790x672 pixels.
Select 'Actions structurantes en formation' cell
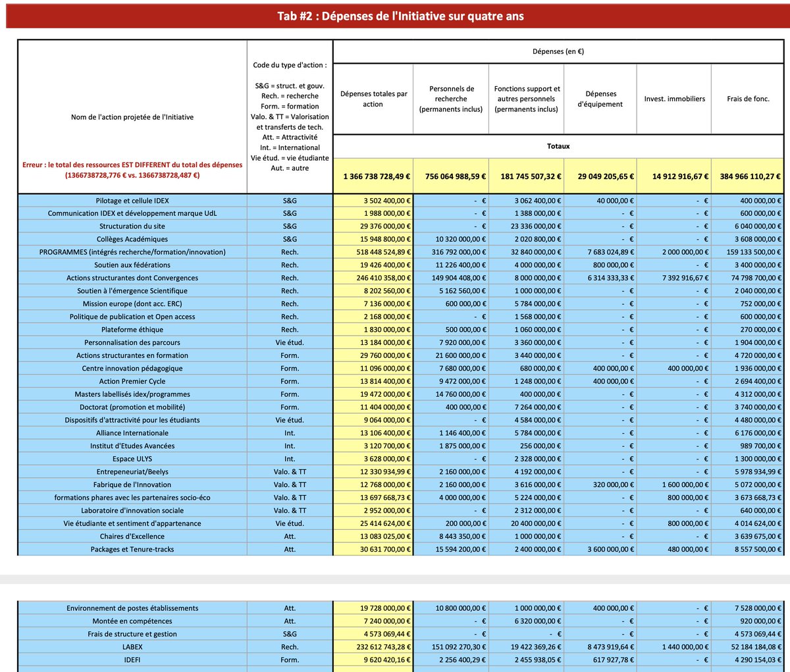coord(132,355)
